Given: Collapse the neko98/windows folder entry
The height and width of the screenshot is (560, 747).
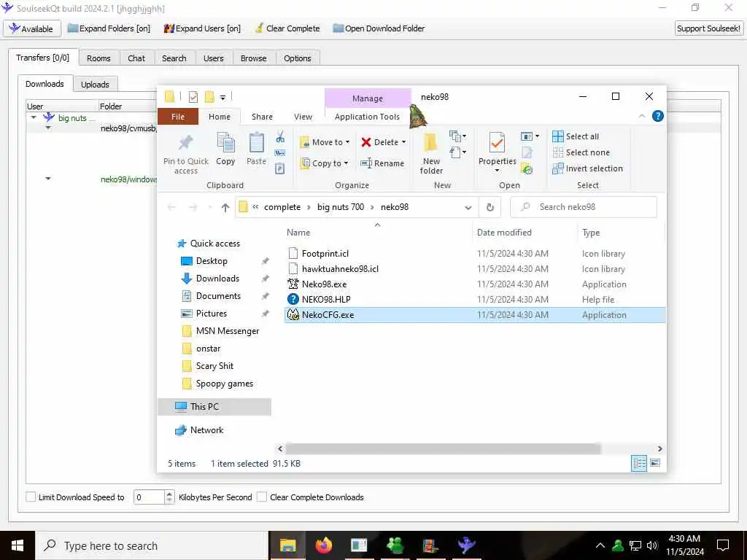Looking at the screenshot, I should [47, 179].
